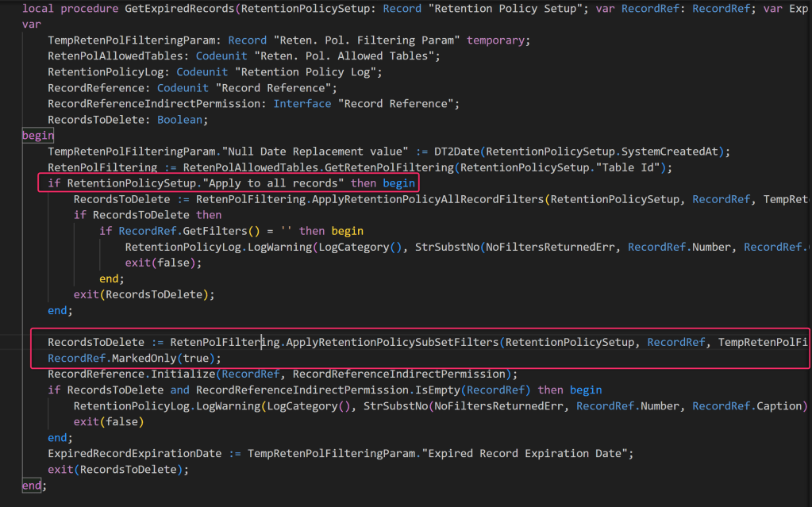Click the MarkedOnly(true) statement

tap(151, 358)
